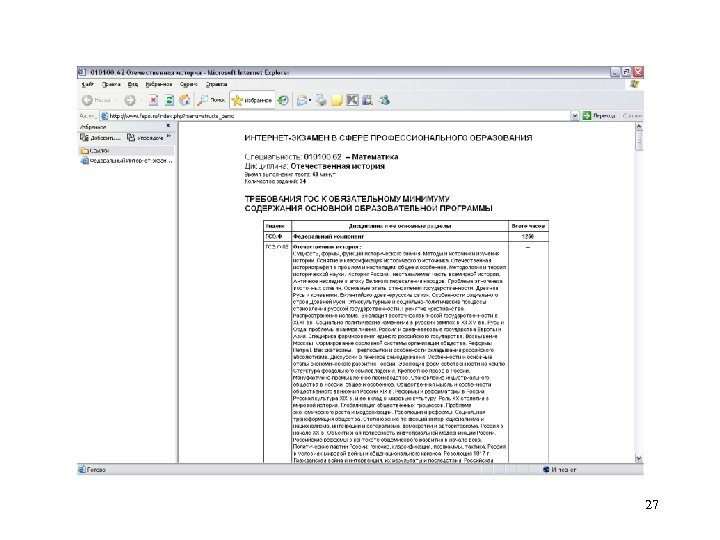Close the Favorites side panel
This screenshot has width=720, height=540.
pos(168,126)
